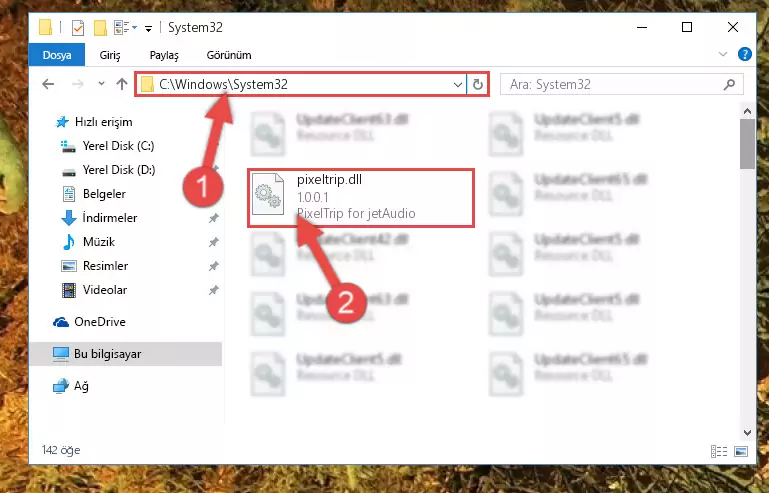
Task: Click the pixeltrip.dll file name
Action: pyautogui.click(x=329, y=180)
